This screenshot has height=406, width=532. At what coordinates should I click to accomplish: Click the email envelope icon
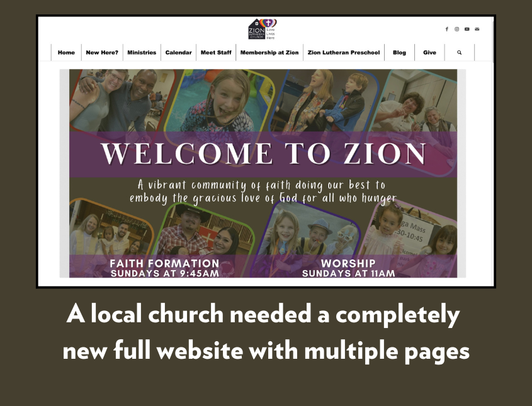(x=477, y=29)
